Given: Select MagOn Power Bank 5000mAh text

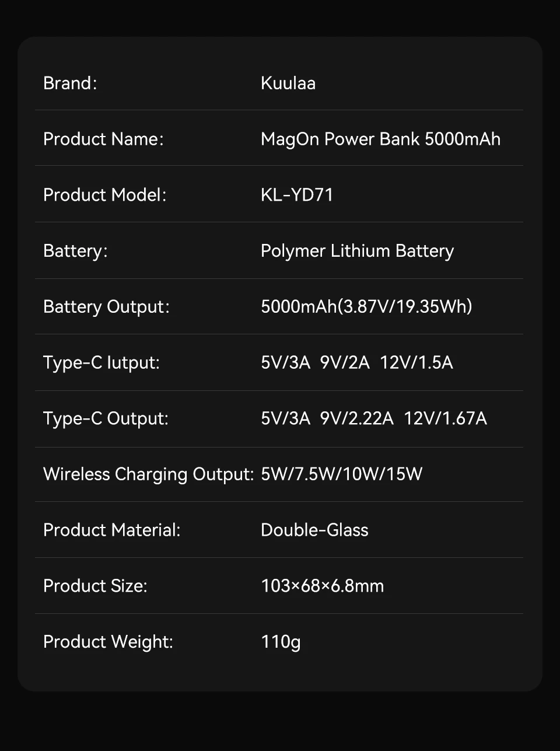Looking at the screenshot, I should [x=380, y=139].
